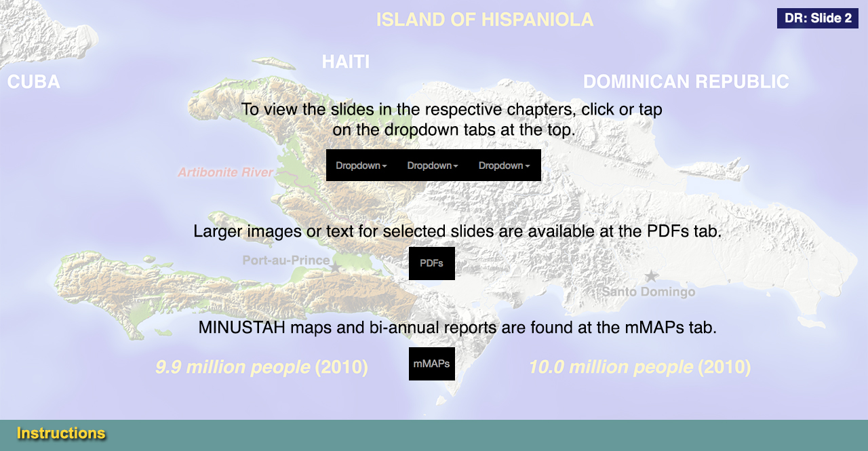Click the Santo Domingo city name
Screen dimensions: 868x451
(x=649, y=292)
